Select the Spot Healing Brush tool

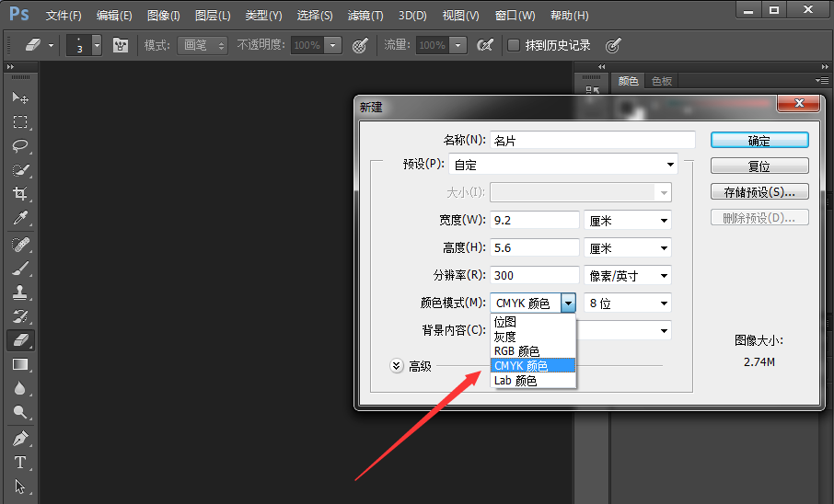[x=20, y=245]
